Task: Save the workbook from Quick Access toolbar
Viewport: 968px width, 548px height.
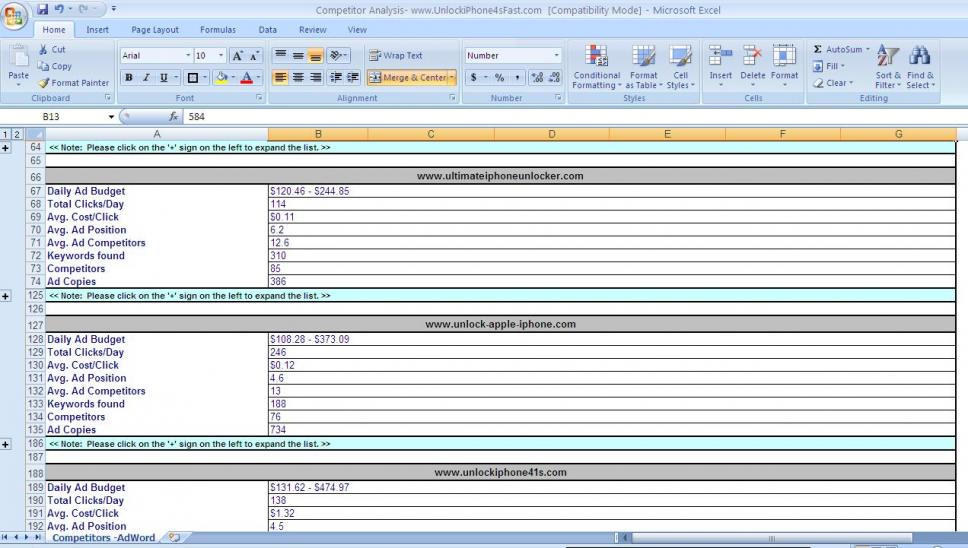Action: click(42, 9)
